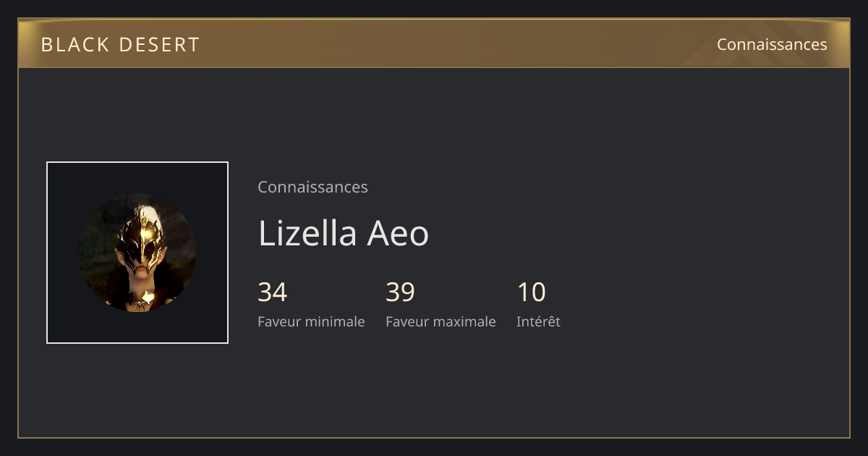Click the decorative pattern beside Connaissances
This screenshot has height=456, width=868.
767,43
